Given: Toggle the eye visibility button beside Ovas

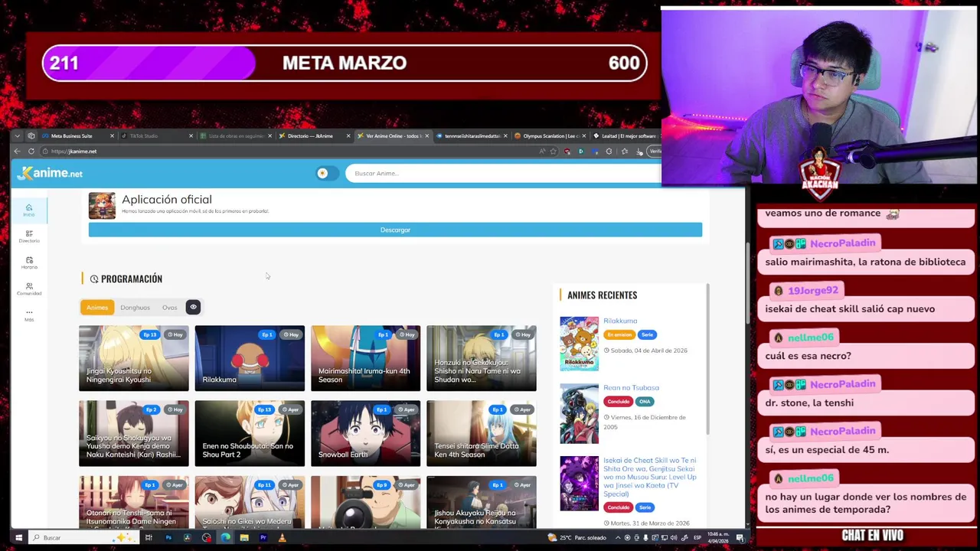Looking at the screenshot, I should click(193, 307).
